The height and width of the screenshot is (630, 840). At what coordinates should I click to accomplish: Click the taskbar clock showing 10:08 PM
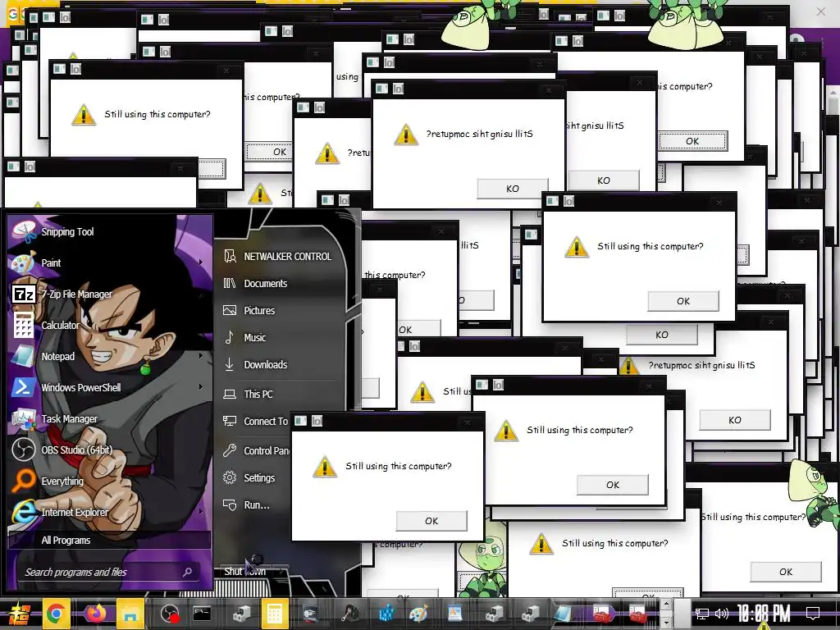click(763, 614)
